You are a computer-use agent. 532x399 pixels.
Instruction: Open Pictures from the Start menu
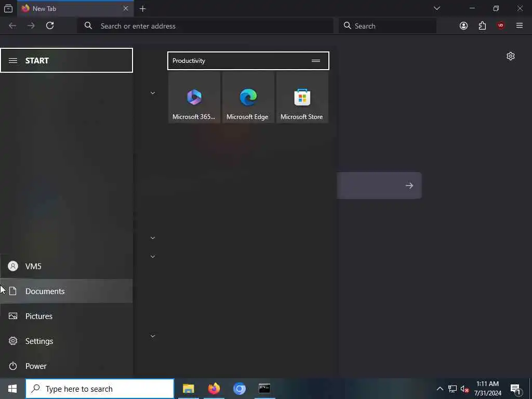click(66, 316)
